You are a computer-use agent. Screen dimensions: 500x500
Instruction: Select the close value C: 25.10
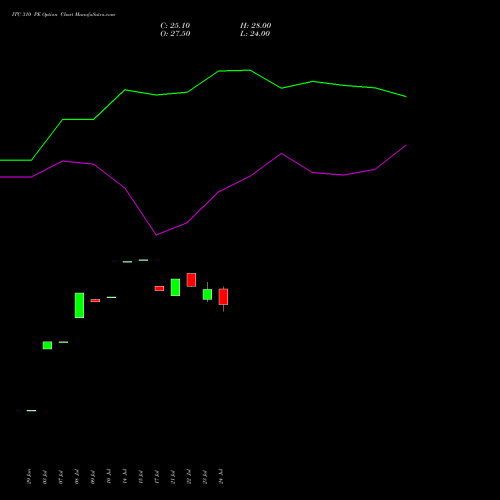click(x=175, y=26)
